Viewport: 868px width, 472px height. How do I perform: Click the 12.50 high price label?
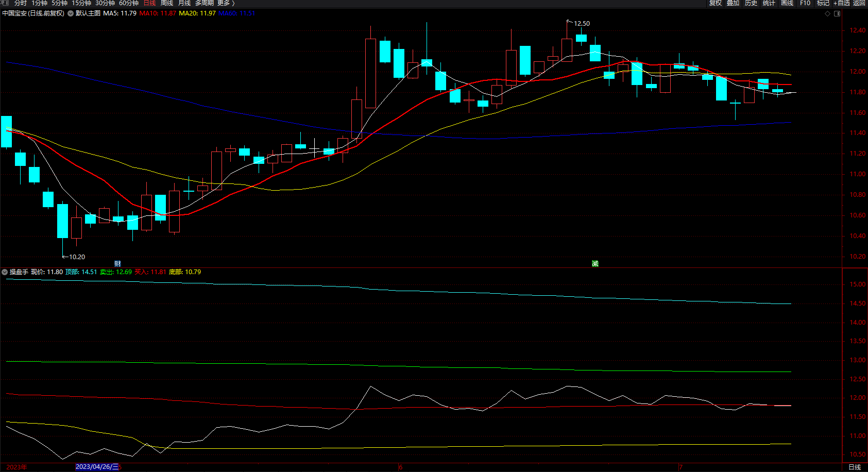582,24
